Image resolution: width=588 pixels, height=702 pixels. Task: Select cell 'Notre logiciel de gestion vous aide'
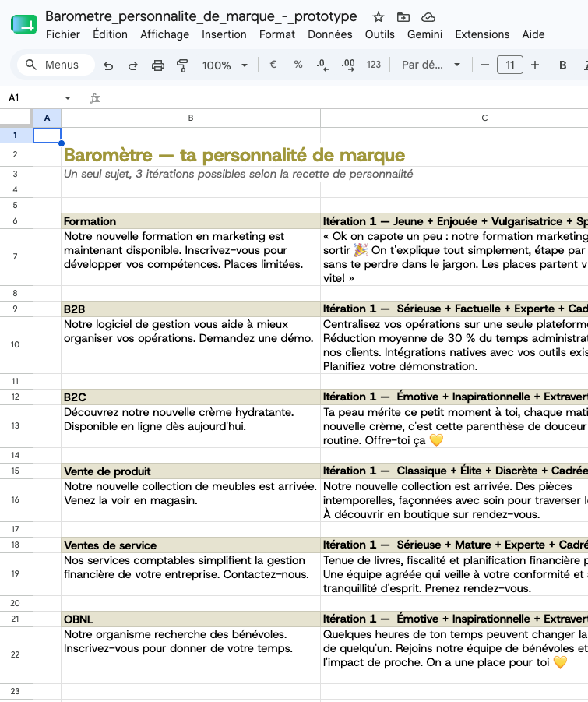tap(191, 345)
